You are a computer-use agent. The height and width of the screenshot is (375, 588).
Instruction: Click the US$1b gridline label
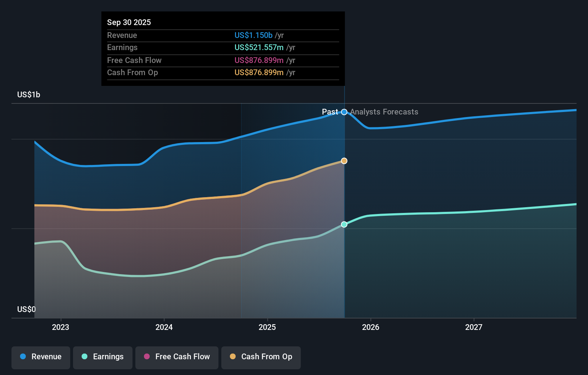click(x=28, y=94)
